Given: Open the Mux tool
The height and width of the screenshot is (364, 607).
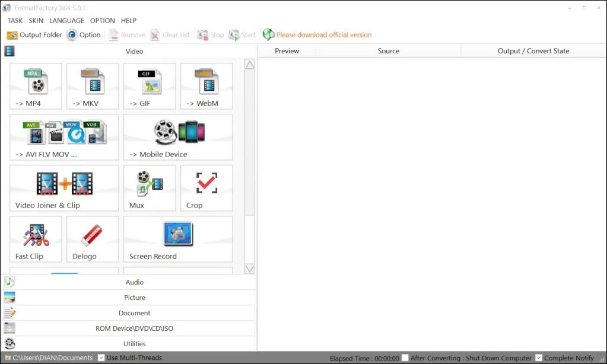Looking at the screenshot, I should tap(150, 188).
